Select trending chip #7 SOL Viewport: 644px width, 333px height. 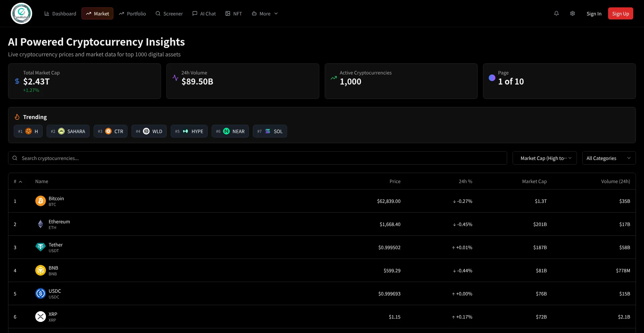tap(270, 131)
